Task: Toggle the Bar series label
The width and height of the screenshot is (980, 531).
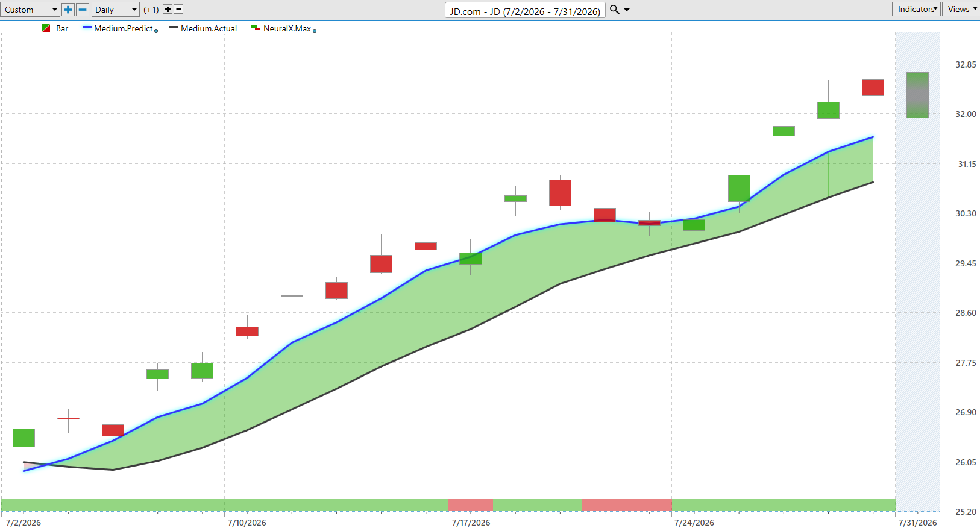Action: [x=62, y=28]
